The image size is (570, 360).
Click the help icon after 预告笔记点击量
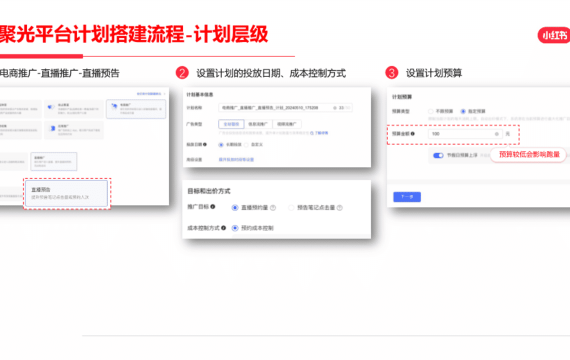[340, 208]
